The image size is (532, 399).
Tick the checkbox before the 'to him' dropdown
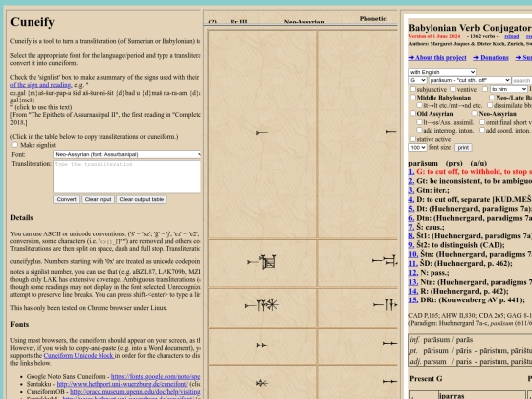point(485,89)
